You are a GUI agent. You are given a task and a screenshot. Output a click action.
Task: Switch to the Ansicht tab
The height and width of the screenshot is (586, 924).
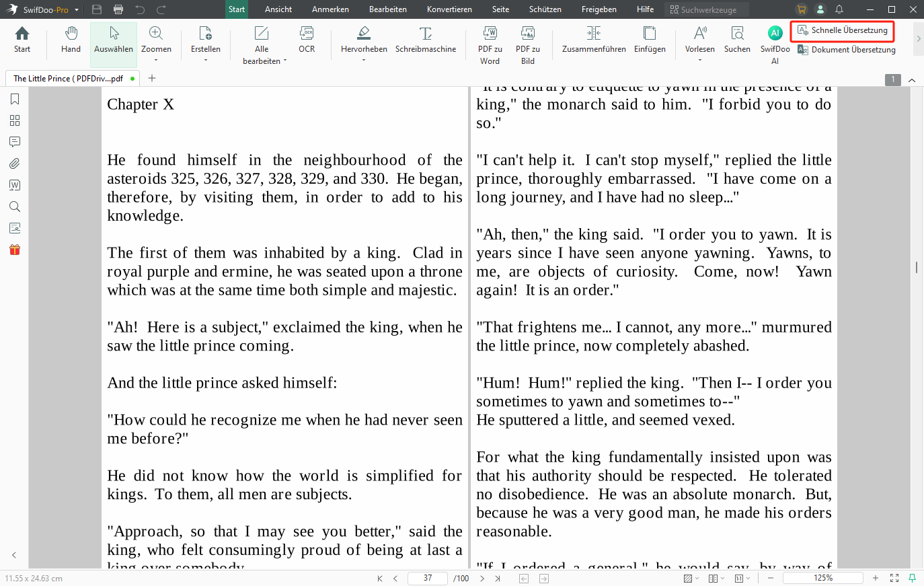tap(278, 9)
